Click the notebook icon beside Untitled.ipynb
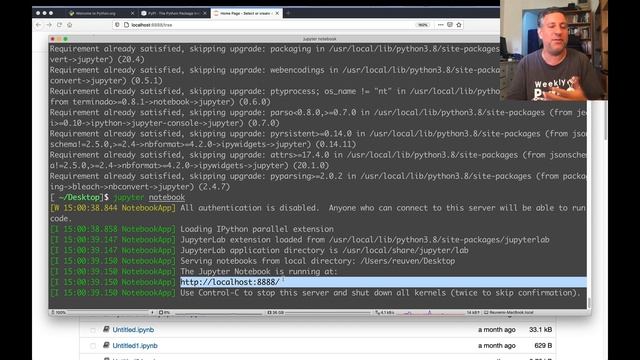640x360 pixels. pos(106,329)
